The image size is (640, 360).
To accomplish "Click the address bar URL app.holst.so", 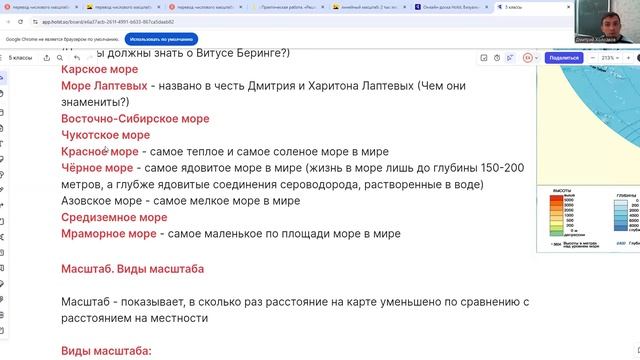I will pos(108,22).
